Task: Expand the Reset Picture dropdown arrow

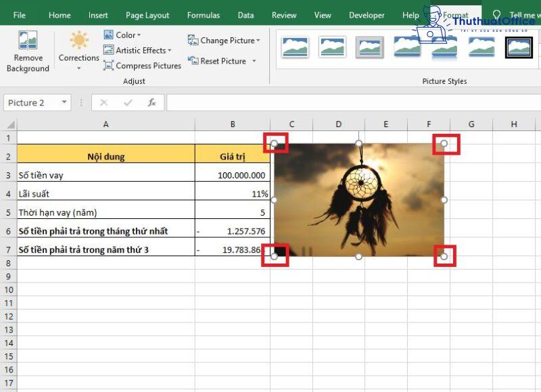Action: 254,61
